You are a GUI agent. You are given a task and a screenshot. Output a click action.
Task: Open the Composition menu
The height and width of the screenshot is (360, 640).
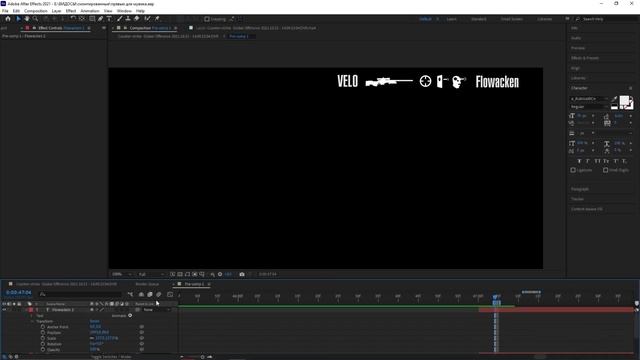pyautogui.click(x=36, y=11)
